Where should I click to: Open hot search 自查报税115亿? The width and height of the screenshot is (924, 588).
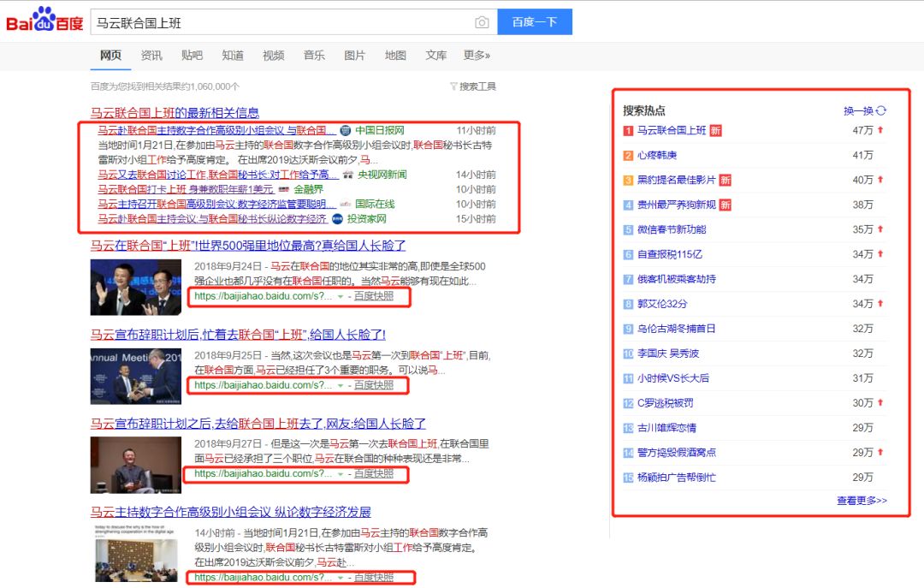pos(670,254)
